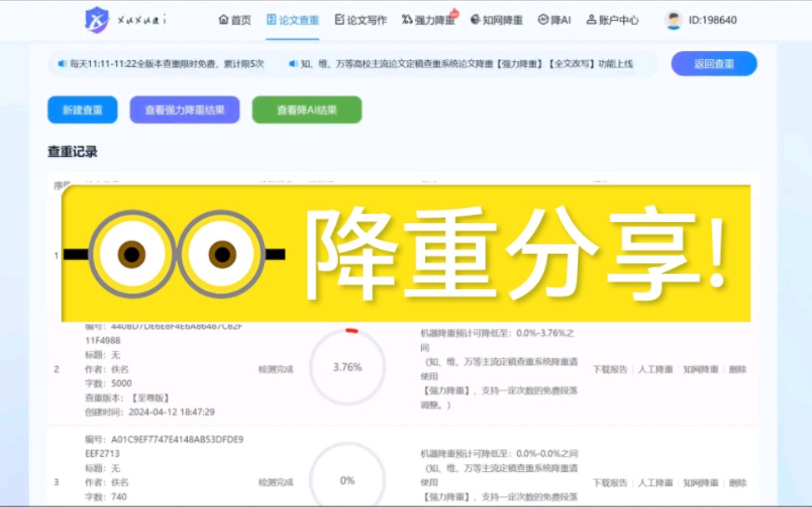
Task: Click the speaker icon before 知、维、万 notice
Action: (x=293, y=63)
